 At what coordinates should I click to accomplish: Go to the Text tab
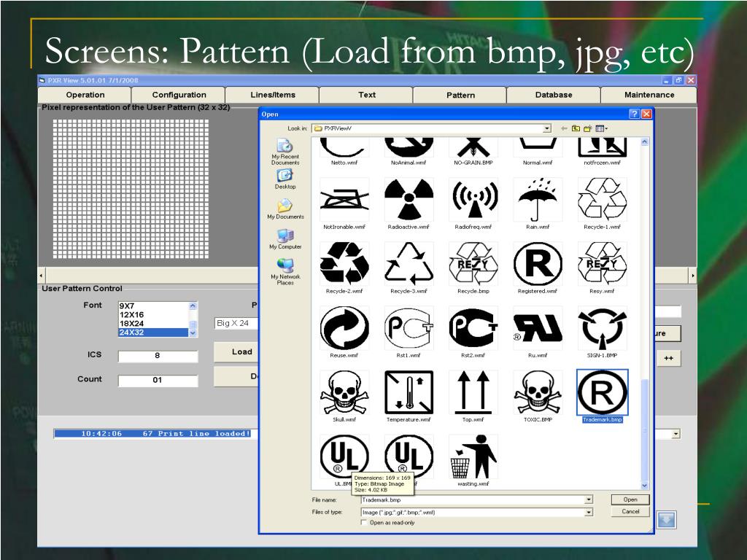(x=367, y=95)
